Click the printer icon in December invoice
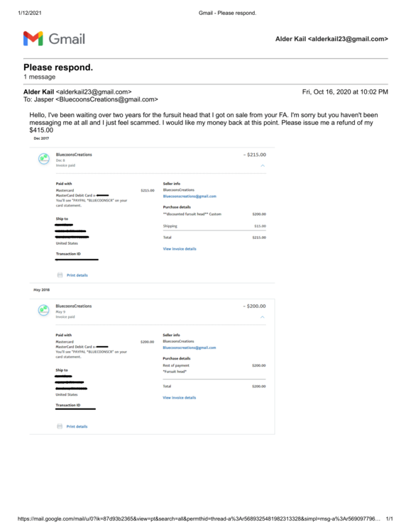This screenshot has width=411, height=532. 60,275
